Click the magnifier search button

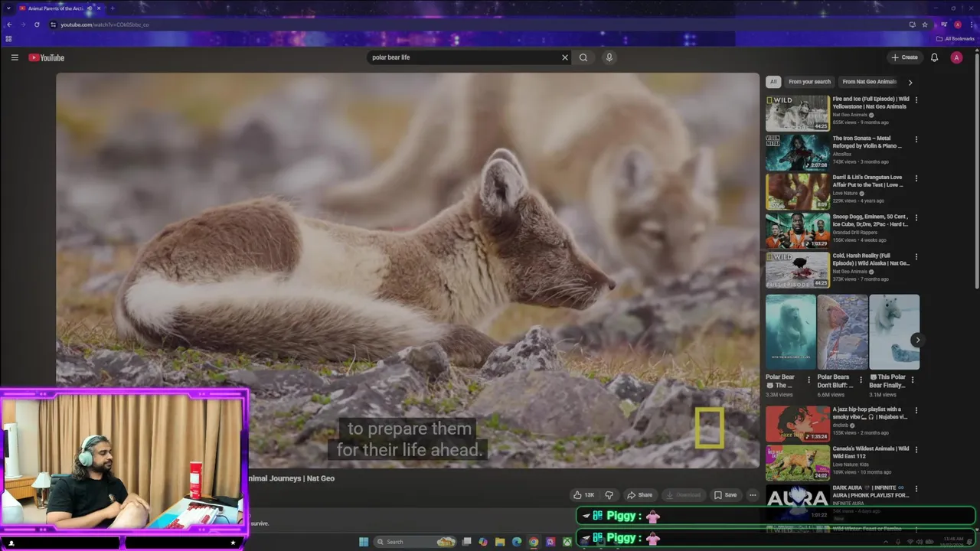(x=583, y=57)
